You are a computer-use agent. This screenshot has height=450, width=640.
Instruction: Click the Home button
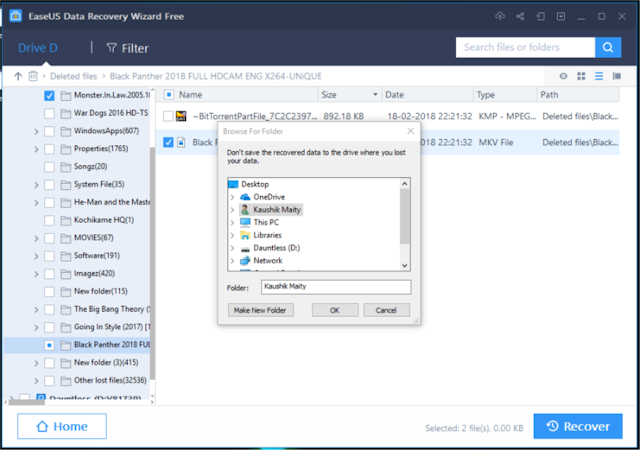coord(62,426)
